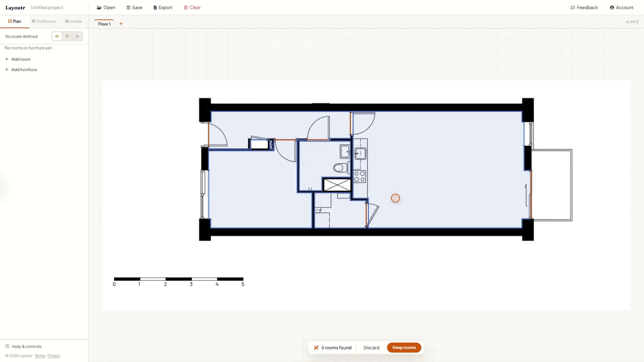The image size is (644, 362).
Task: Click the Feedback speech bubble icon
Action: point(573,7)
